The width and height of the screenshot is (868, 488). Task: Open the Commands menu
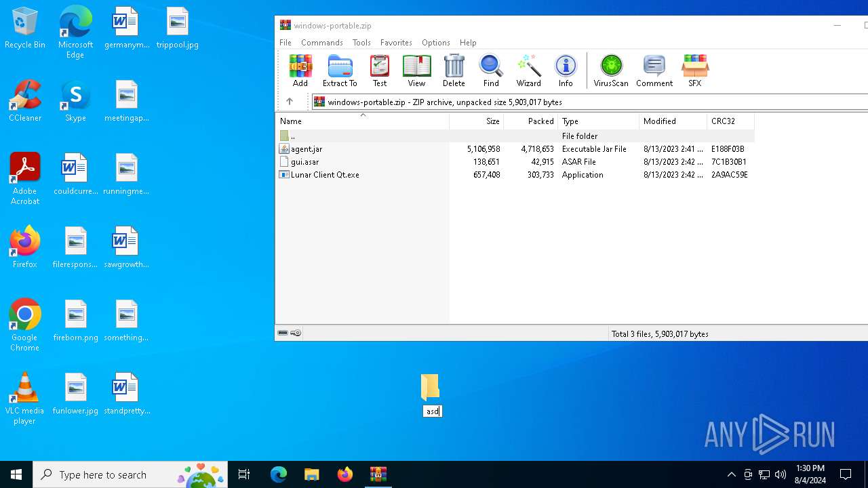click(x=322, y=43)
